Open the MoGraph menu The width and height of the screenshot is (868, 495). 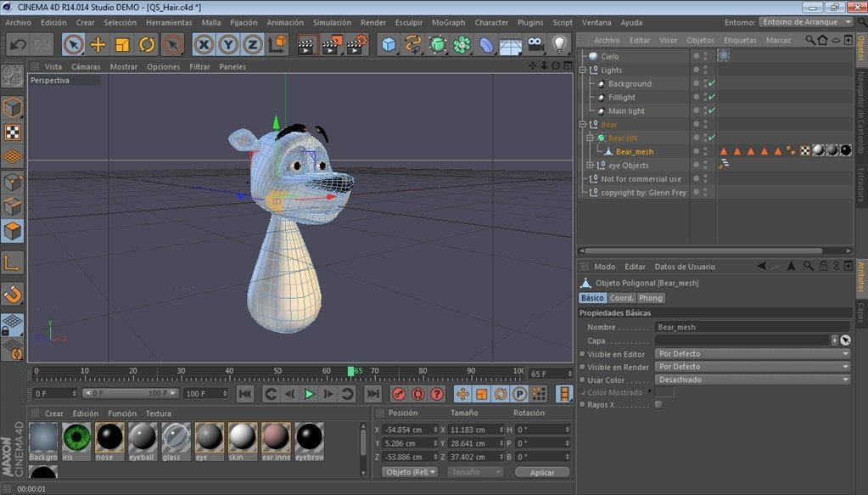pos(448,22)
